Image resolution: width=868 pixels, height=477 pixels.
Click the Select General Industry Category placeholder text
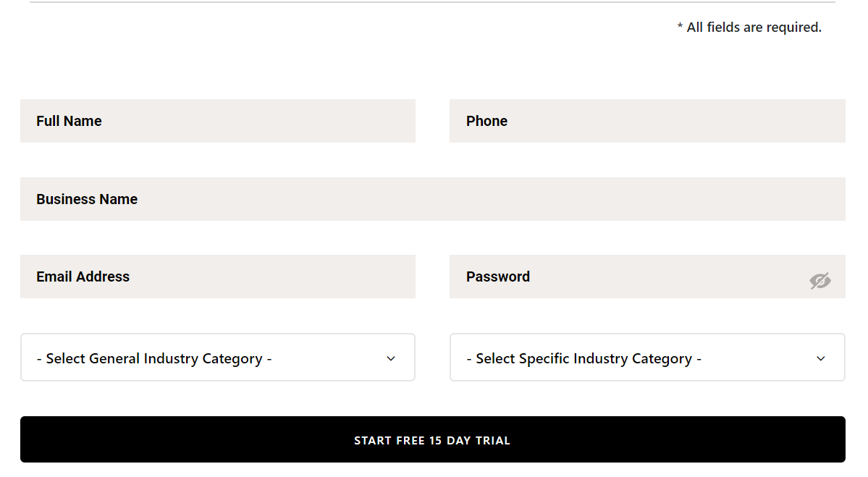(154, 358)
